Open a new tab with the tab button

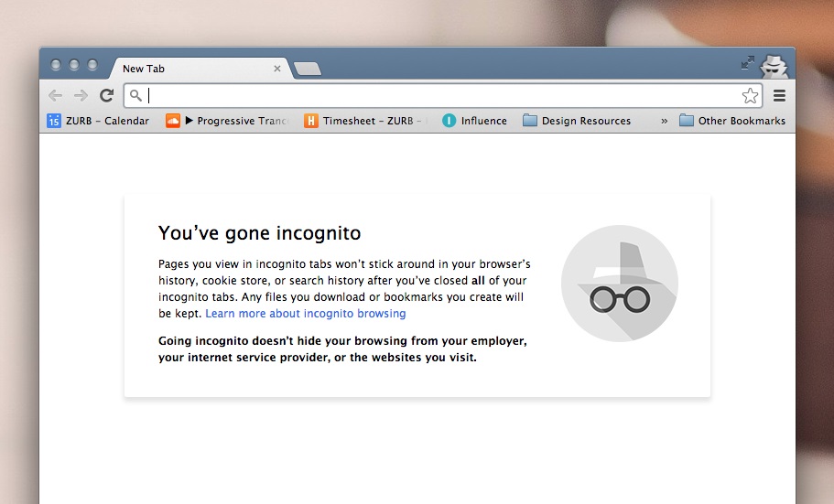(308, 69)
